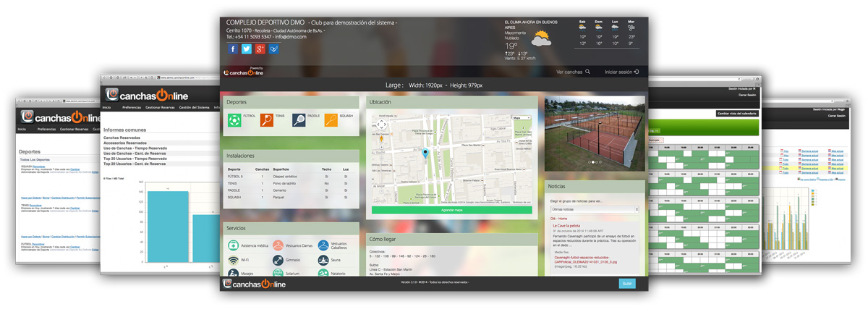Click Preferencias menu in reports window
868x312 pixels.
coord(132,107)
